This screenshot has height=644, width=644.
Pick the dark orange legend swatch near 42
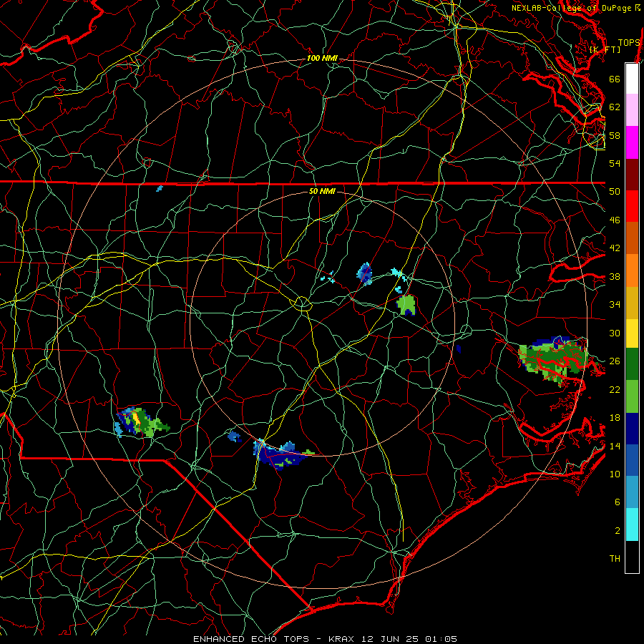632,238
